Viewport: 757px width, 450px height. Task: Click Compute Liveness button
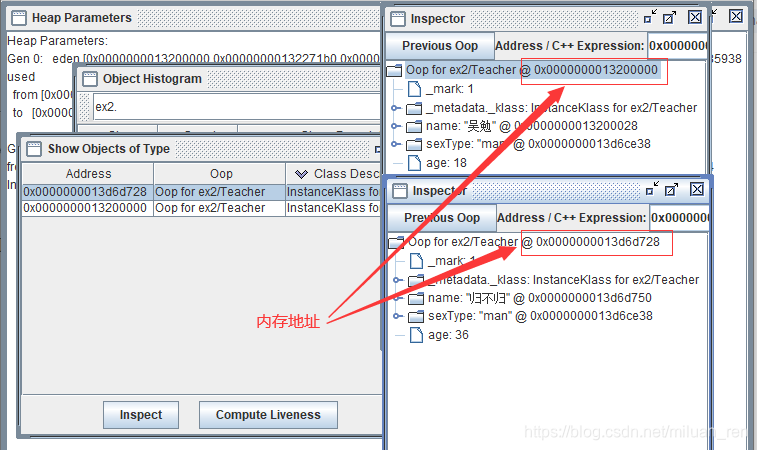pyautogui.click(x=268, y=415)
